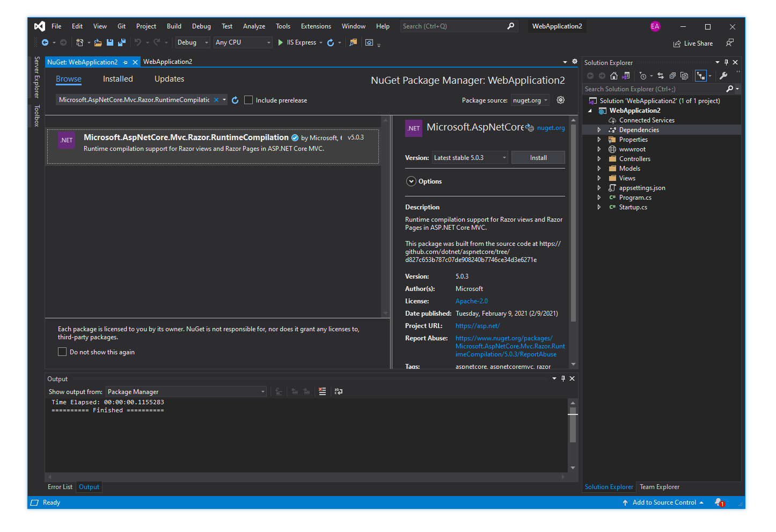Open the Analyze menu
This screenshot has height=532, width=776.
click(254, 26)
